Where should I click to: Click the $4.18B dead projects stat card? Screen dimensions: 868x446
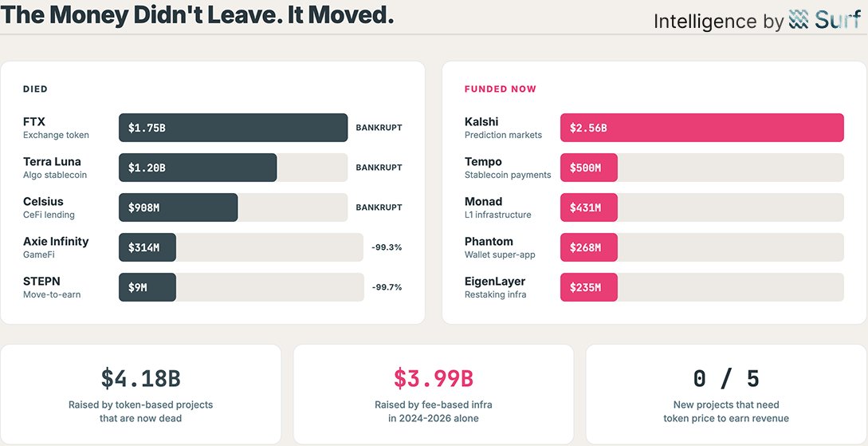(141, 393)
